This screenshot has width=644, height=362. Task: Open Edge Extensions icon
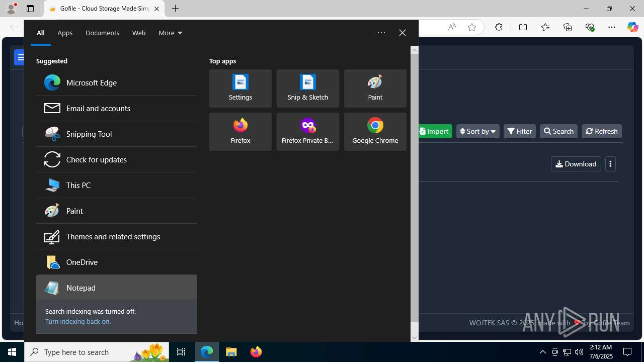click(499, 27)
